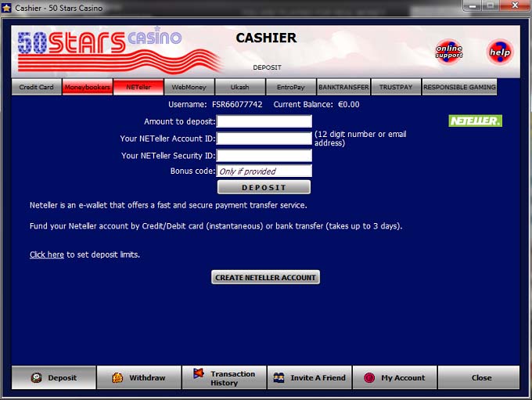
Task: Select the Moneybookers payment tab
Action: point(88,87)
